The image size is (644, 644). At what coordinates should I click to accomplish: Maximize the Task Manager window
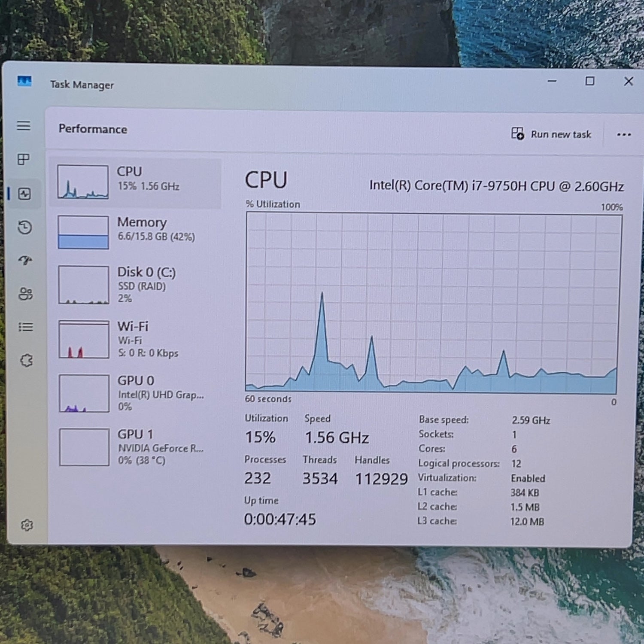pyautogui.click(x=590, y=81)
